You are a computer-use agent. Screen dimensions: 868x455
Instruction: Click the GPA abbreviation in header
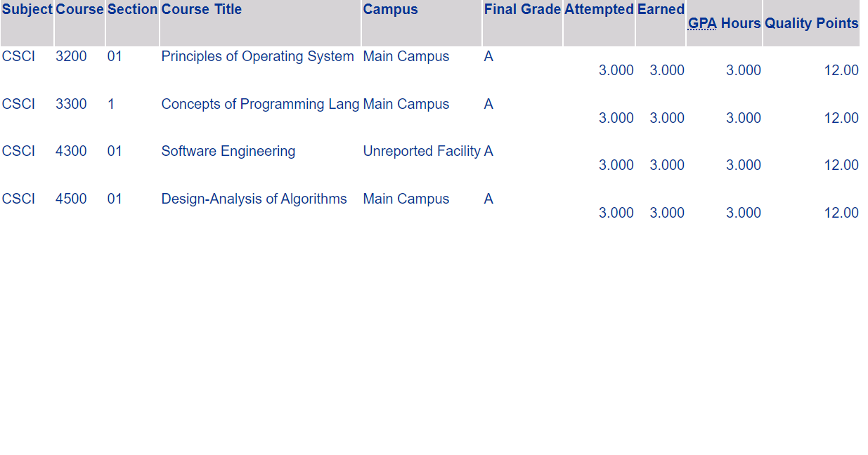coord(702,23)
